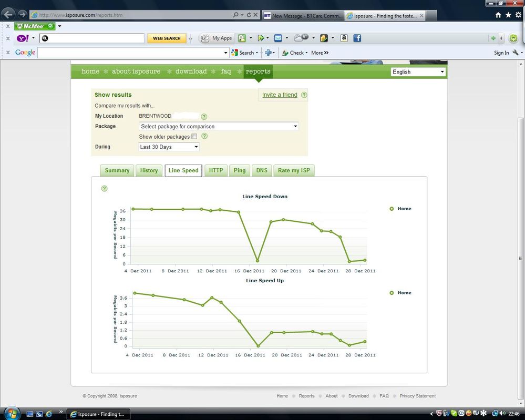Click the help icon beside Show older packages
The width and height of the screenshot is (525, 420).
tap(204, 136)
